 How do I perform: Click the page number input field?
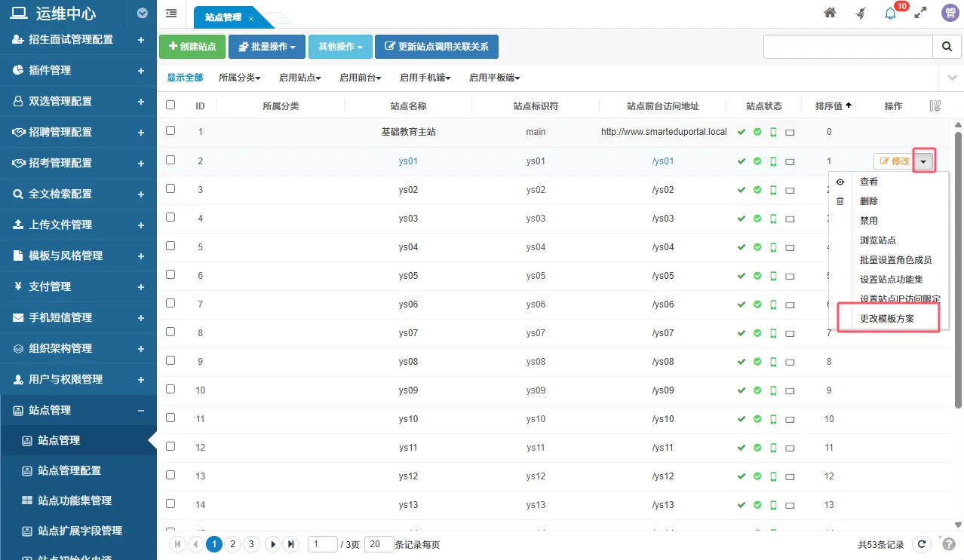click(322, 543)
